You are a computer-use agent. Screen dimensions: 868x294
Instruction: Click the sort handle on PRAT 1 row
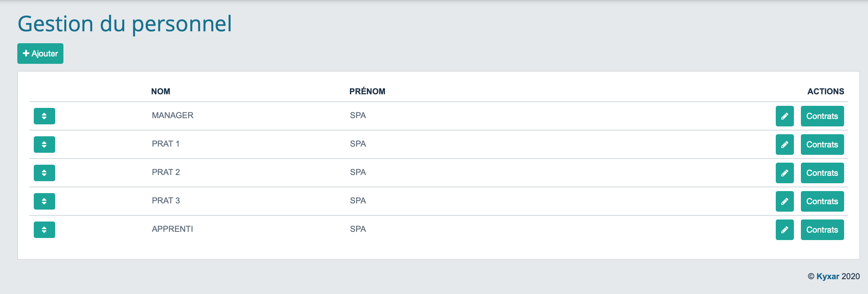click(x=44, y=145)
